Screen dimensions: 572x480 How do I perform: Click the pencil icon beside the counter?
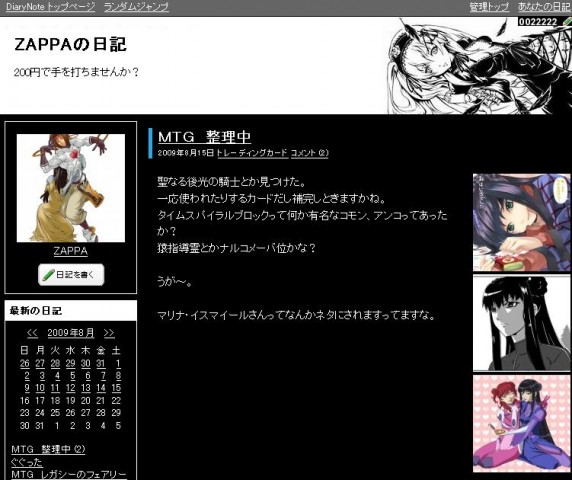tap(566, 22)
